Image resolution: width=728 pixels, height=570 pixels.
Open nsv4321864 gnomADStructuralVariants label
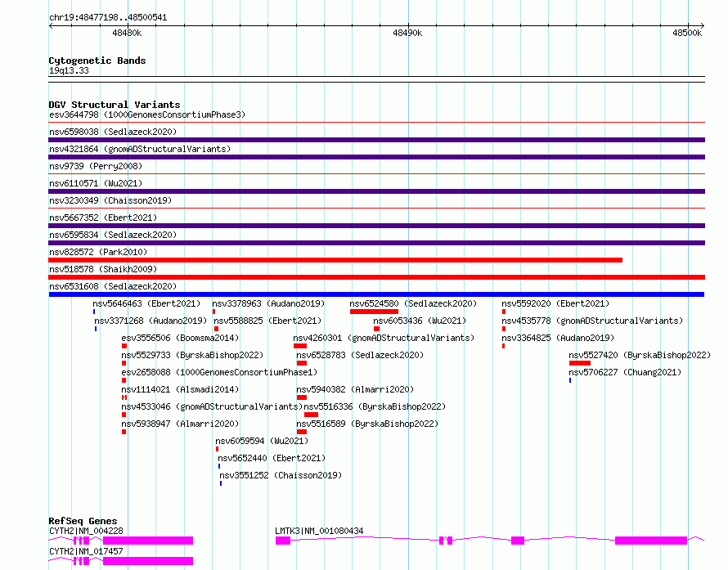click(x=140, y=149)
